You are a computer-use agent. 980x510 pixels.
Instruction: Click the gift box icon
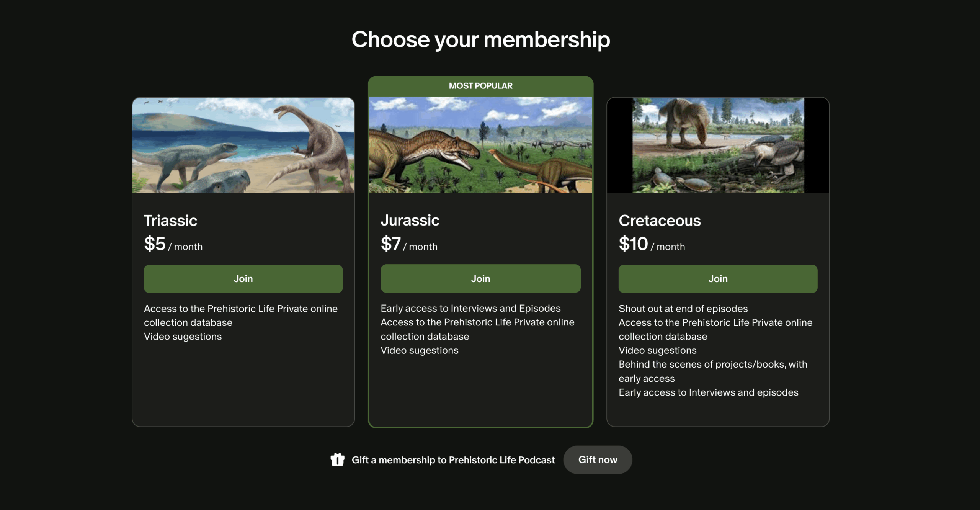click(x=337, y=459)
